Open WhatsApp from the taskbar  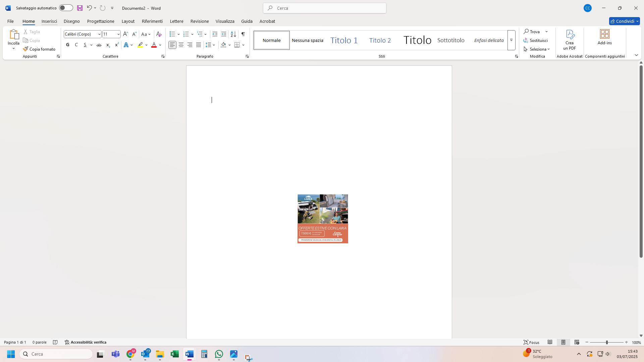(219, 354)
